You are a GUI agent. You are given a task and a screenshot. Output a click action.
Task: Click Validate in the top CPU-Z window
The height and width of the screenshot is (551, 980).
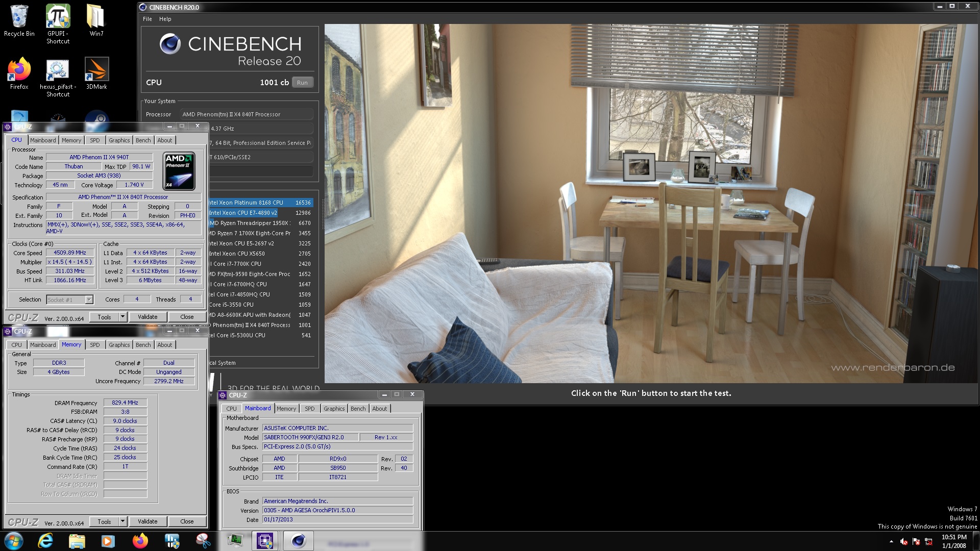(148, 317)
